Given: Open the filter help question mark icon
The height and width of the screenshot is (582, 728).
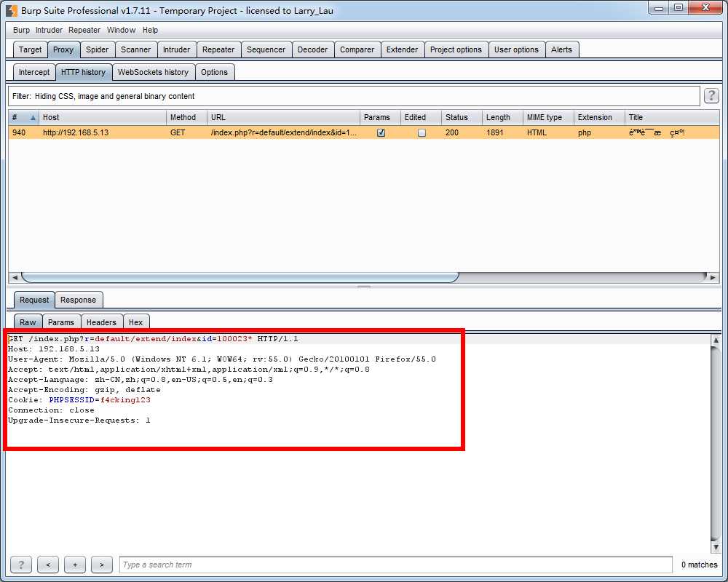Looking at the screenshot, I should tap(711, 96).
